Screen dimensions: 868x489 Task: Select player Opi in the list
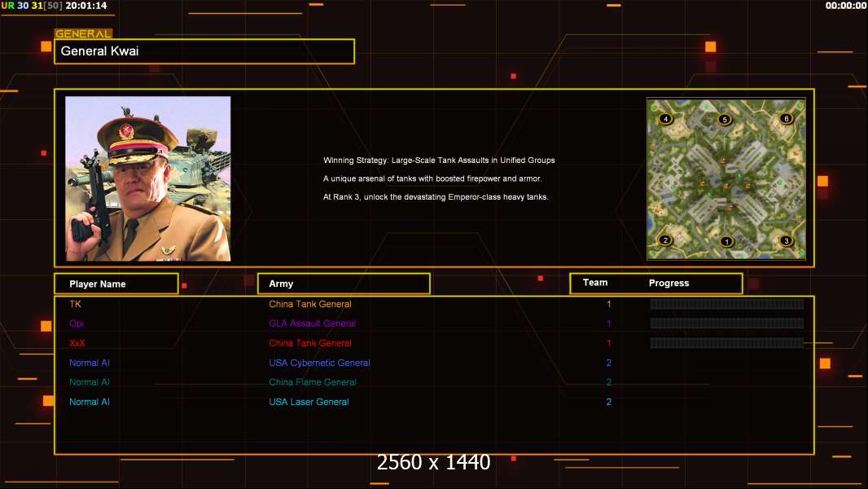(77, 324)
